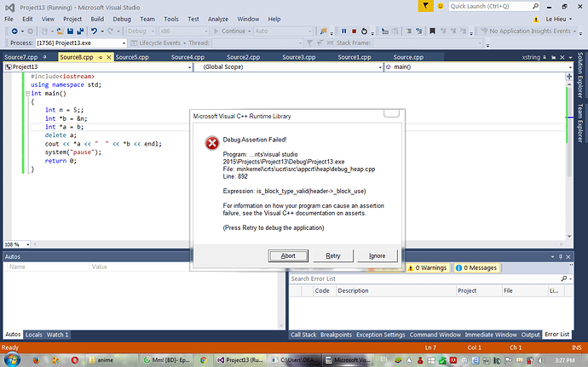Switch to the Call Stack tab
This screenshot has width=588, height=367.
coord(303,335)
